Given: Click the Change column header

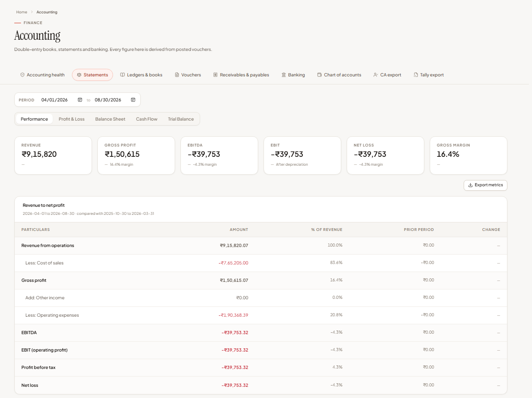Looking at the screenshot, I should pyautogui.click(x=491, y=230).
